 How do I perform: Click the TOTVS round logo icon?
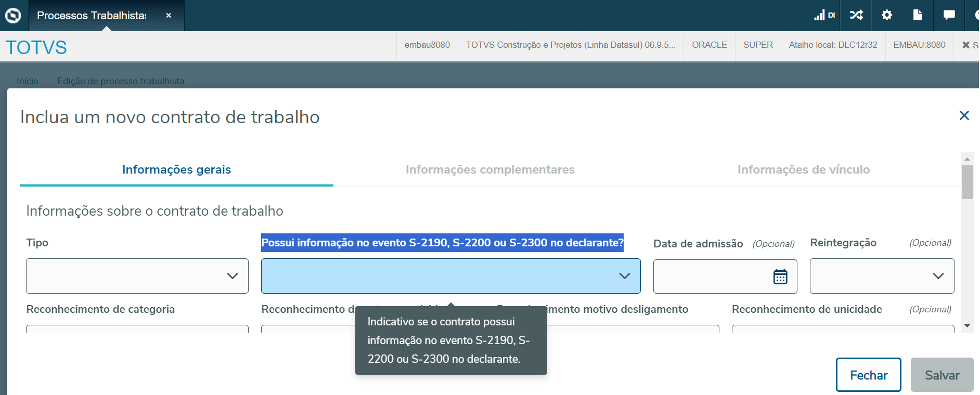[x=13, y=16]
